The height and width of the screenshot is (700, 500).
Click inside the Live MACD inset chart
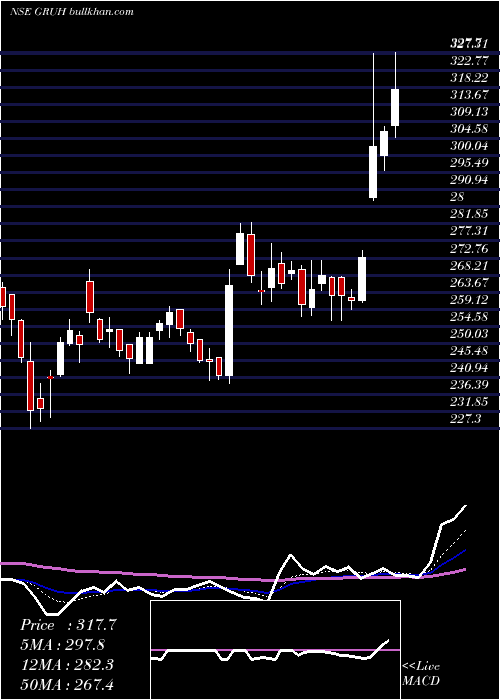click(275, 650)
